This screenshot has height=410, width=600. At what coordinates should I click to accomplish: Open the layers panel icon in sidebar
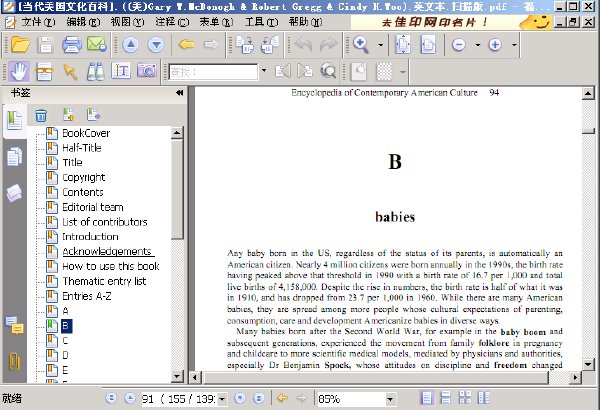click(x=14, y=193)
